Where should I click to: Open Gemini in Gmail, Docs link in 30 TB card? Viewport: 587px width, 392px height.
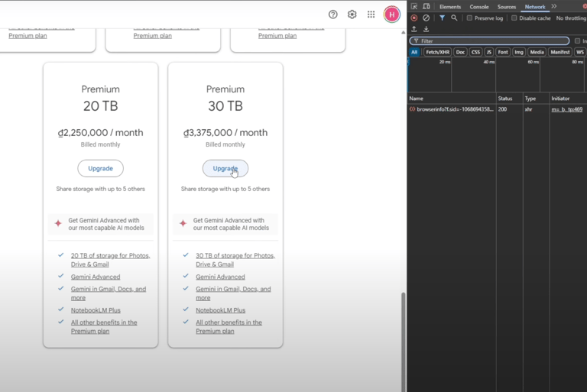pos(233,293)
